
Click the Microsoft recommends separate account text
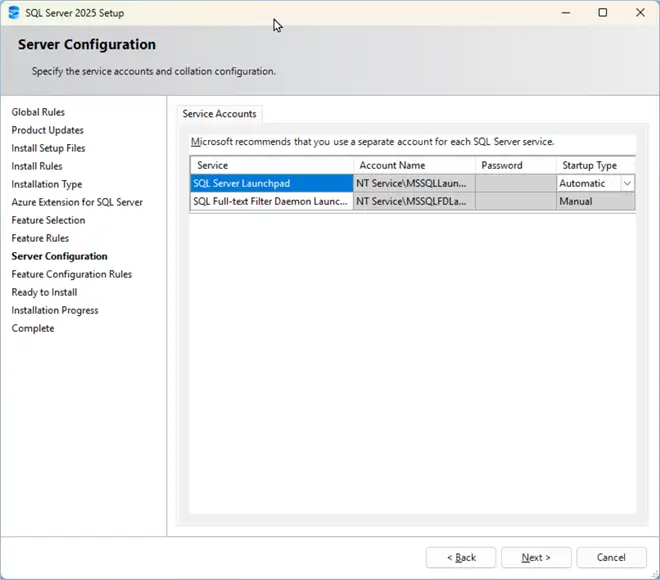point(373,142)
